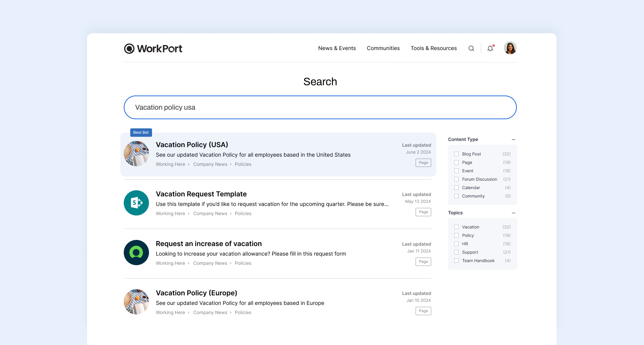The height and width of the screenshot is (345, 644).
Task: Click the green app icon beside Request an increase of vacation
Action: 136,252
